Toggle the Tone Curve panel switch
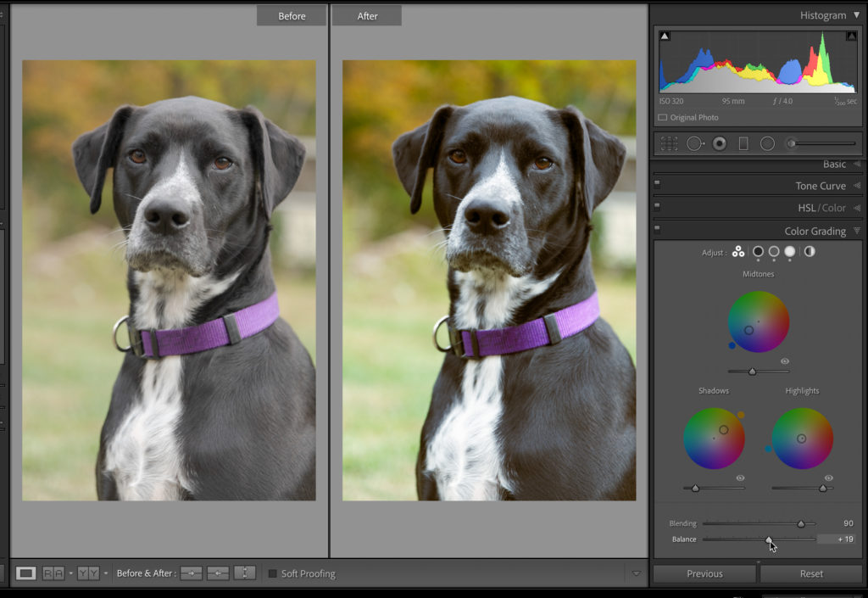 [x=657, y=183]
